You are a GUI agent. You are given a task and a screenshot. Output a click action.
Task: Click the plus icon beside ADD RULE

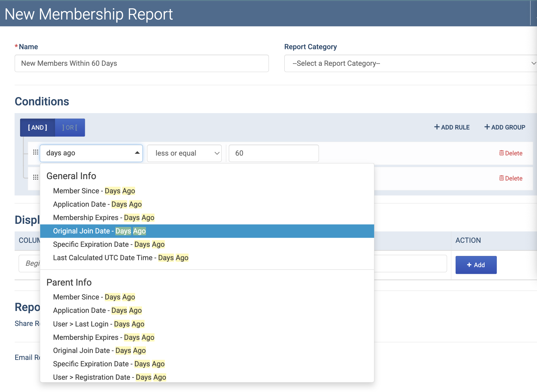coord(437,127)
